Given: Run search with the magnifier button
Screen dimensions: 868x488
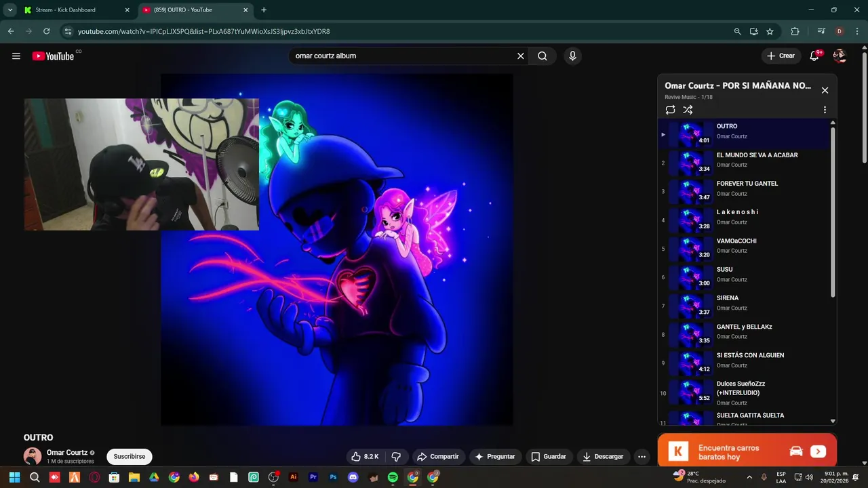Looking at the screenshot, I should [542, 56].
